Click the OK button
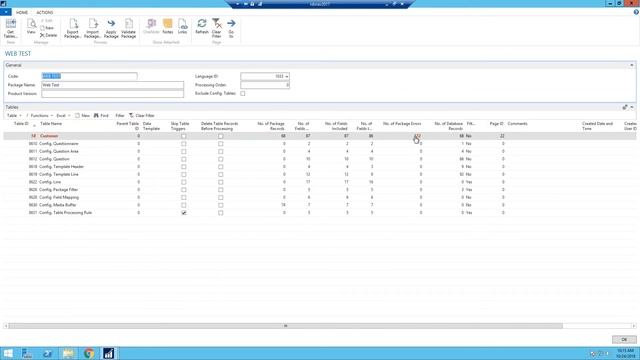Image resolution: width=640 pixels, height=360 pixels. (624, 339)
